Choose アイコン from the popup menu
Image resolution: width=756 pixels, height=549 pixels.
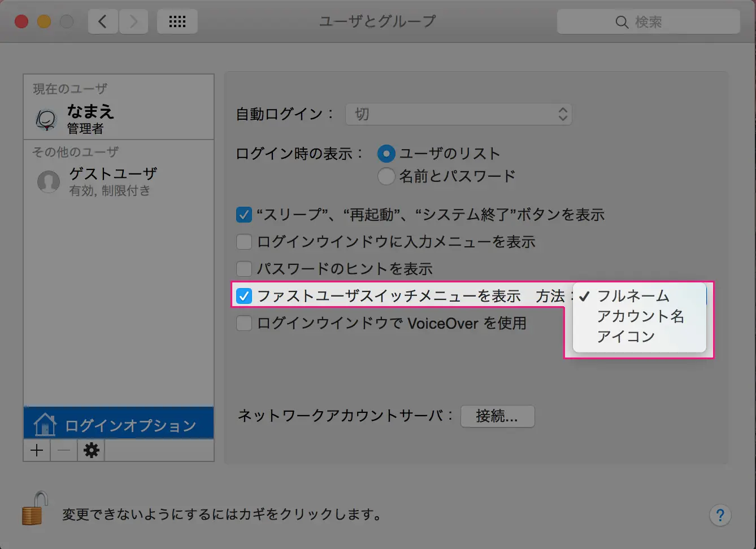click(x=625, y=337)
